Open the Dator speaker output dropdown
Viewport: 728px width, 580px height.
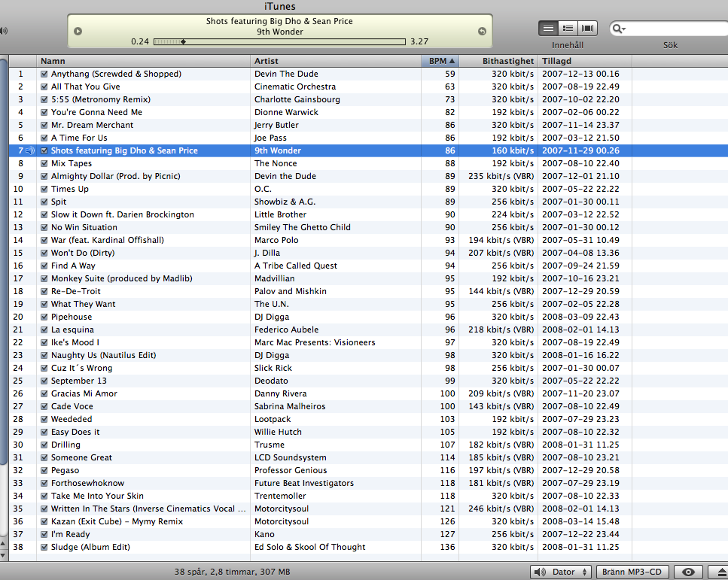561,572
